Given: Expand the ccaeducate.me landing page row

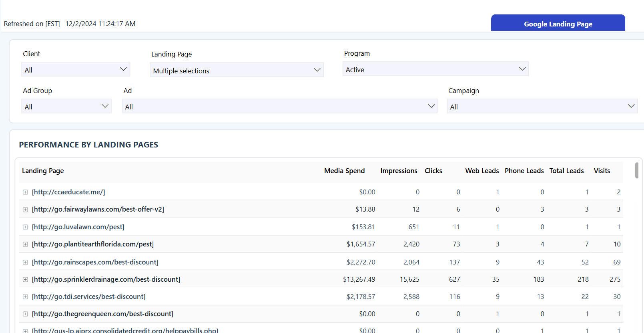Looking at the screenshot, I should pyautogui.click(x=25, y=192).
